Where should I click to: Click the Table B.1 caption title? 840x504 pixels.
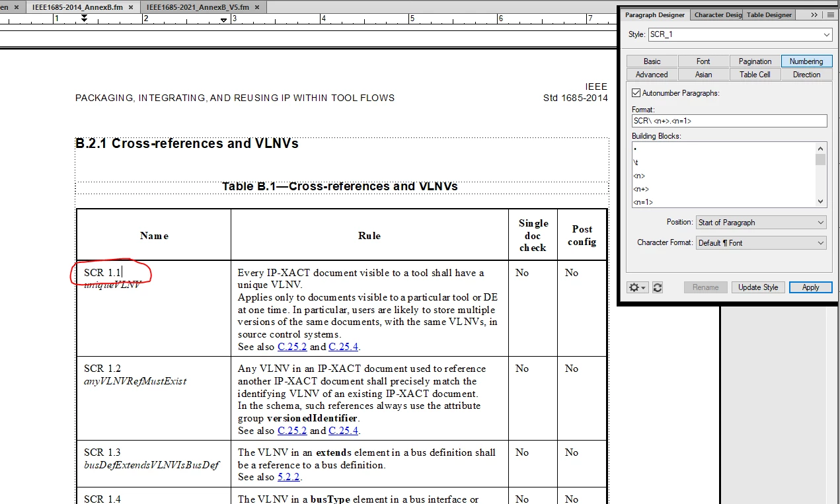tap(340, 186)
